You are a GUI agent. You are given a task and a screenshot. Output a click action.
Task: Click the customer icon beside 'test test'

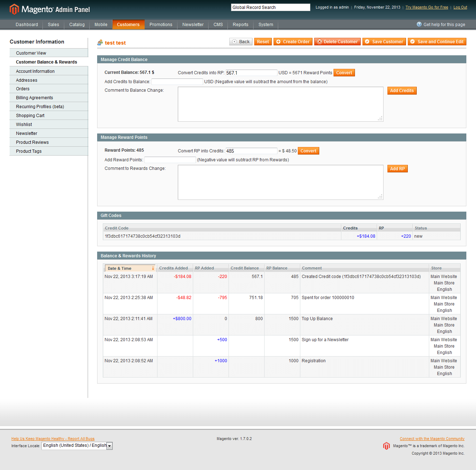click(x=100, y=42)
